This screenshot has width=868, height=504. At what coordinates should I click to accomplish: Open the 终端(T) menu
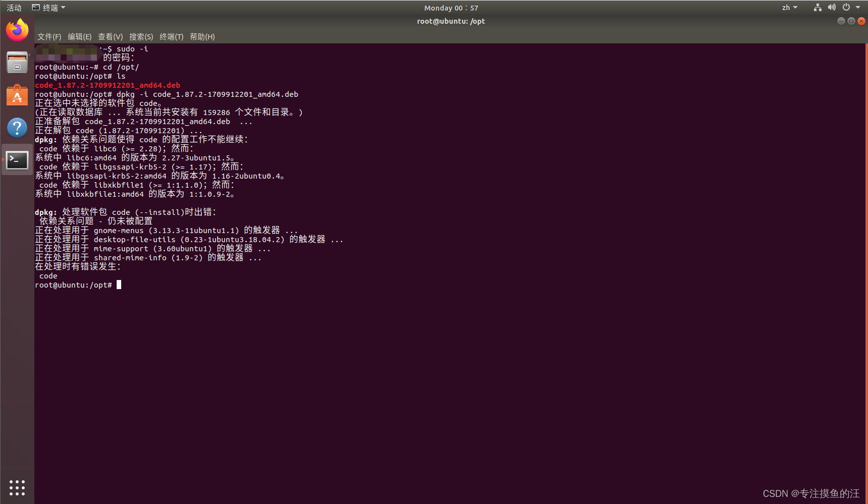point(172,37)
